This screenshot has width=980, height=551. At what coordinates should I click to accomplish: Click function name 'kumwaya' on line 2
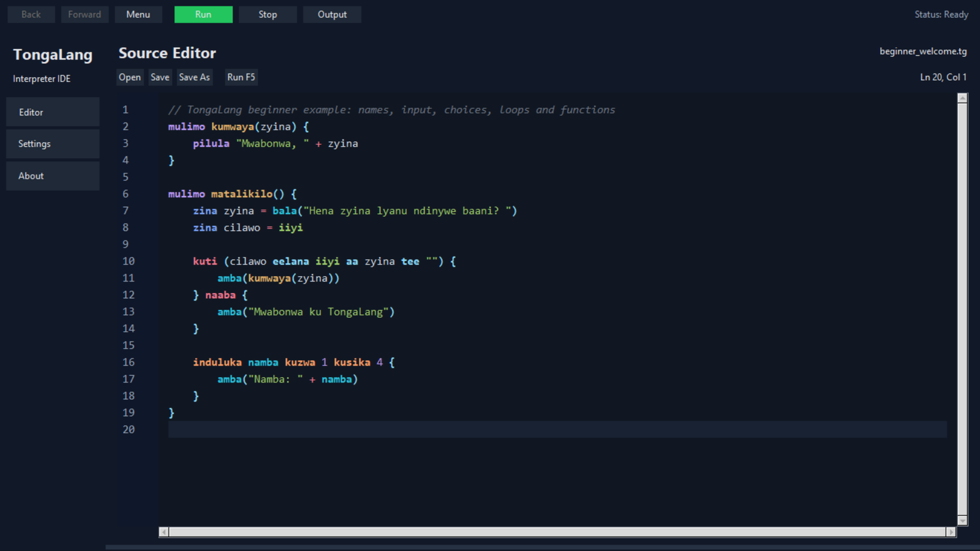tap(233, 127)
